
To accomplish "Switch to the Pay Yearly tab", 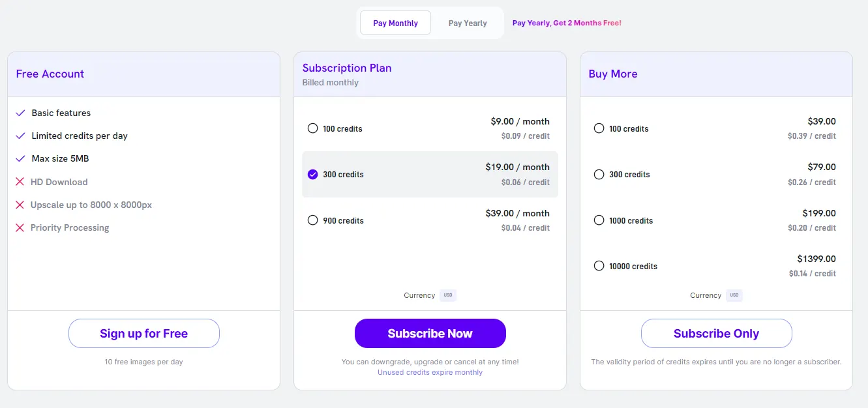I will 467,22.
